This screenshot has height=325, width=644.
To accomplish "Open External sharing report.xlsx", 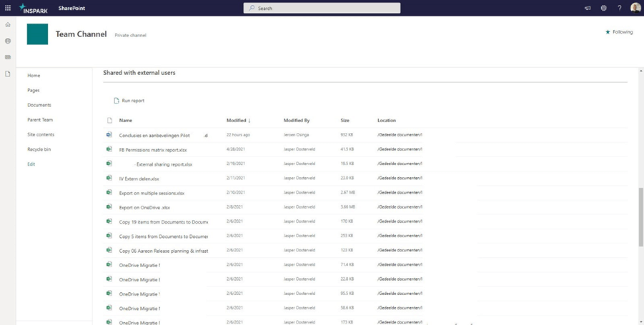I will click(163, 164).
